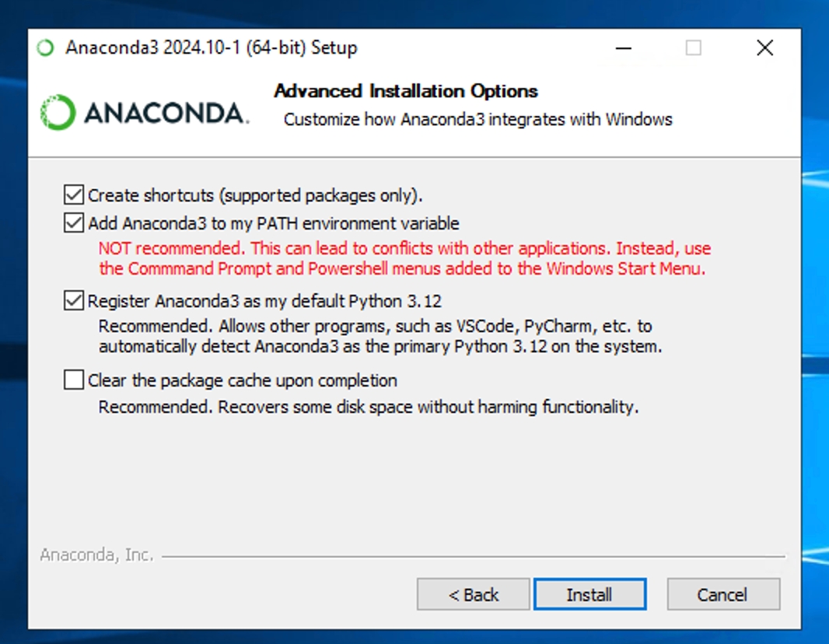The width and height of the screenshot is (829, 644).
Task: Go back with the < Back button
Action: point(473,595)
